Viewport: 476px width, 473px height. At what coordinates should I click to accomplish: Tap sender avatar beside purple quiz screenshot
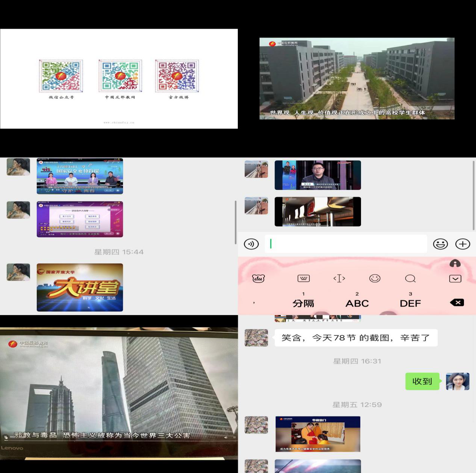pos(18,210)
